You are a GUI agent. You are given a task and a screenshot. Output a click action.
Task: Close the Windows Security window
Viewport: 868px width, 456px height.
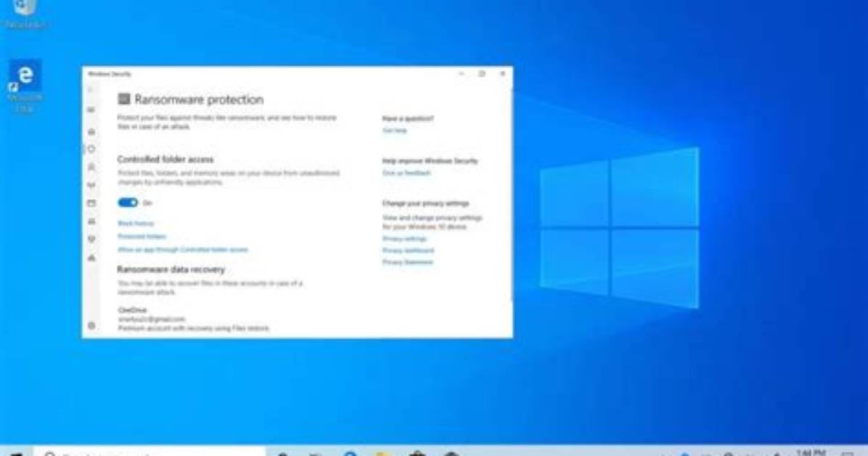[503, 73]
